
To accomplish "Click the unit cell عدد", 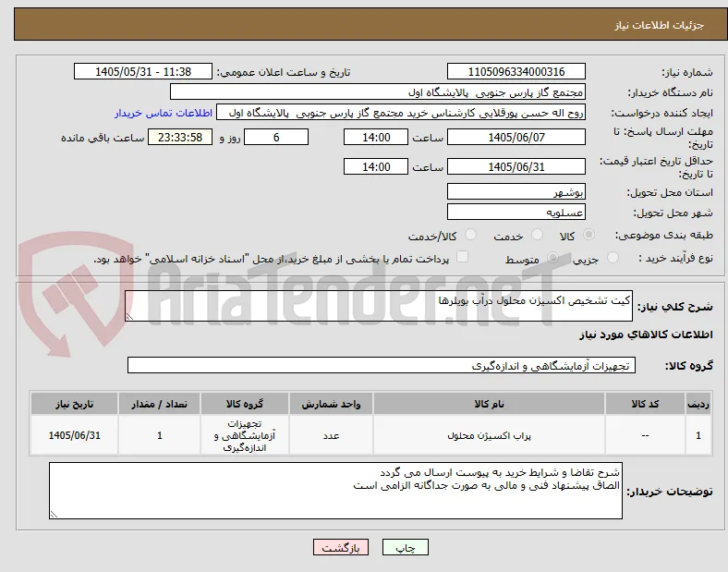I will (x=331, y=435).
